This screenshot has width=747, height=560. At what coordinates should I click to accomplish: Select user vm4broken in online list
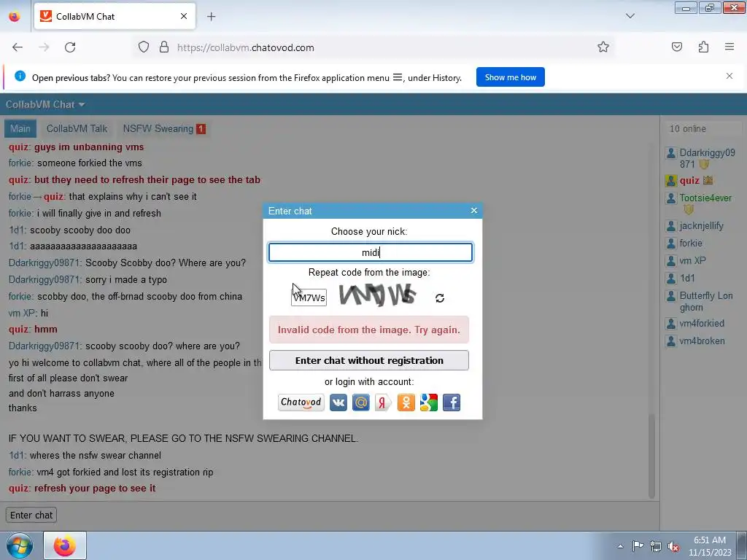(x=703, y=341)
